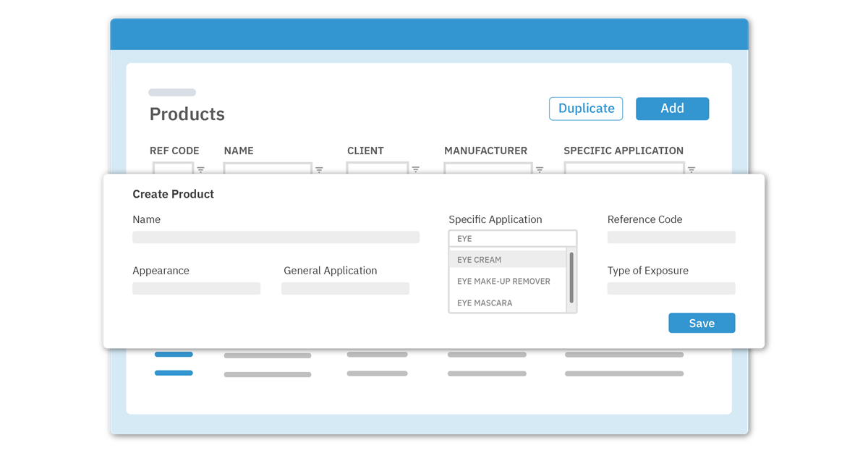Click the General Application field
868x456 pixels.
point(344,287)
